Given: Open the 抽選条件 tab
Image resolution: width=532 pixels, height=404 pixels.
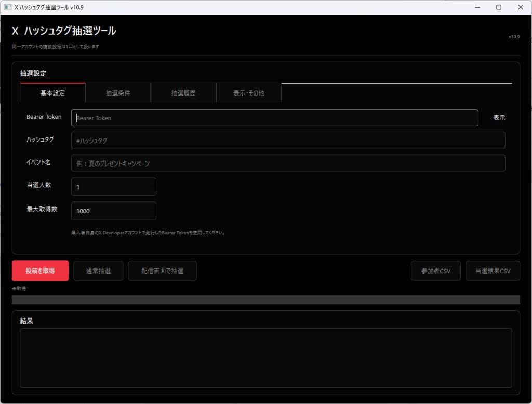Looking at the screenshot, I should tap(118, 92).
